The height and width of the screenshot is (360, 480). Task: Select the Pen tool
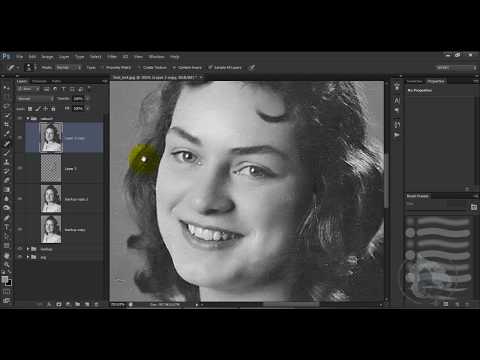coord(6,218)
